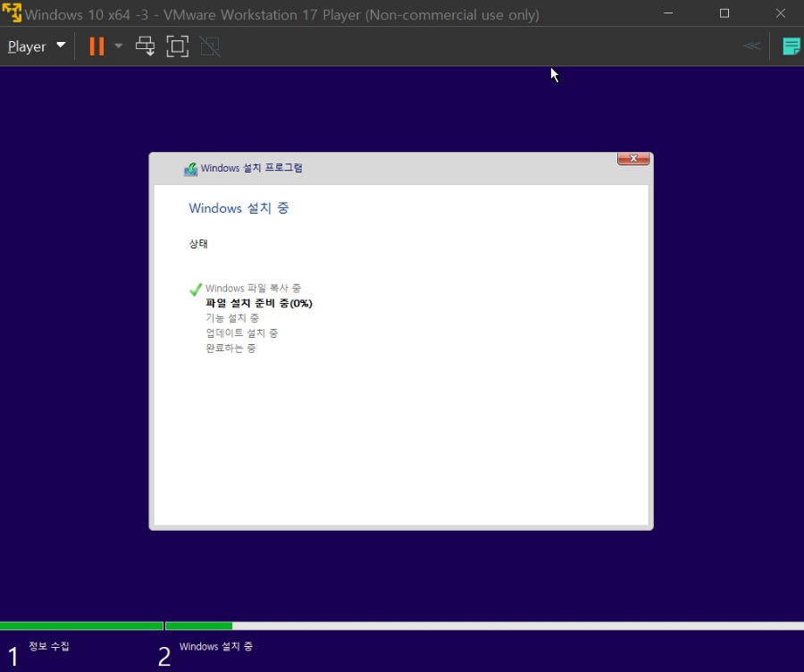
Task: Select the '업데이트 설치 중' step
Action: 242,333
